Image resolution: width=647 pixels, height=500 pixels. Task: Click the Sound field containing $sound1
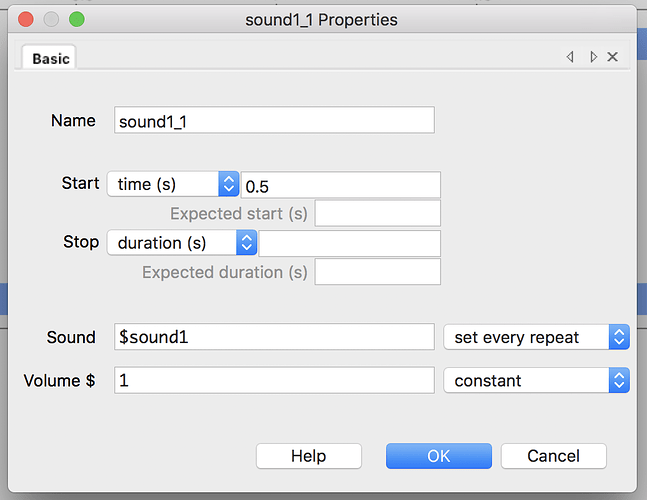click(274, 337)
